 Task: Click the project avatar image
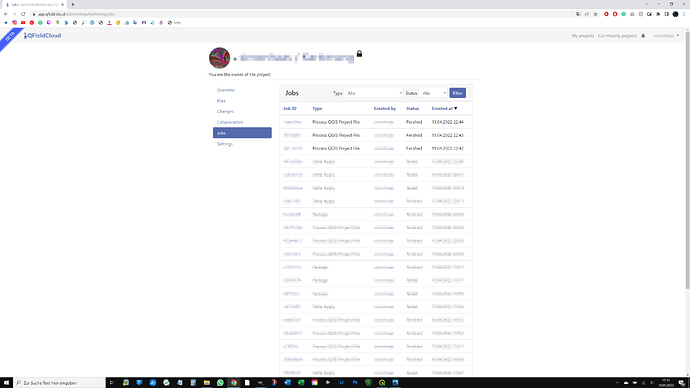pos(219,58)
